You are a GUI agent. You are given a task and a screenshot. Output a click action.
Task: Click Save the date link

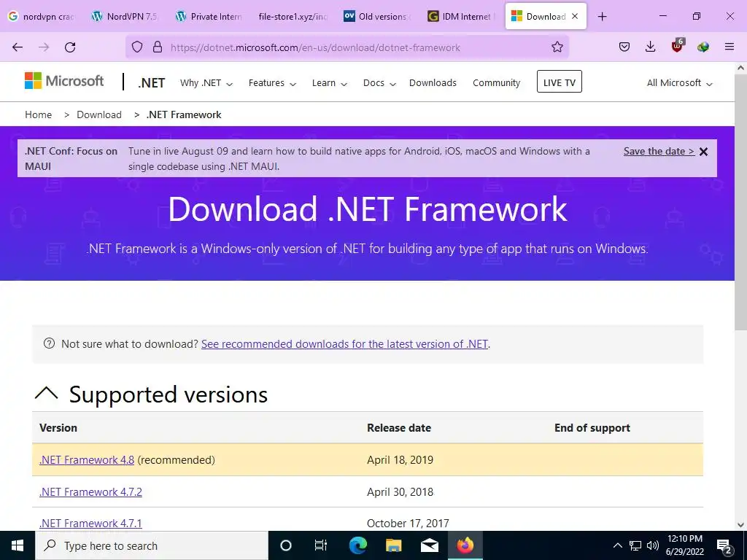659,152
